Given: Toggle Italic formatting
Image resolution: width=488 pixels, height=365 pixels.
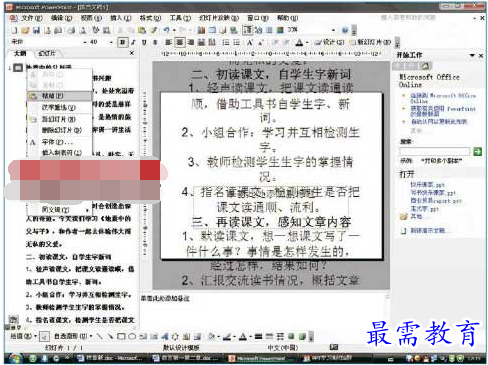Looking at the screenshot, I should [133, 42].
